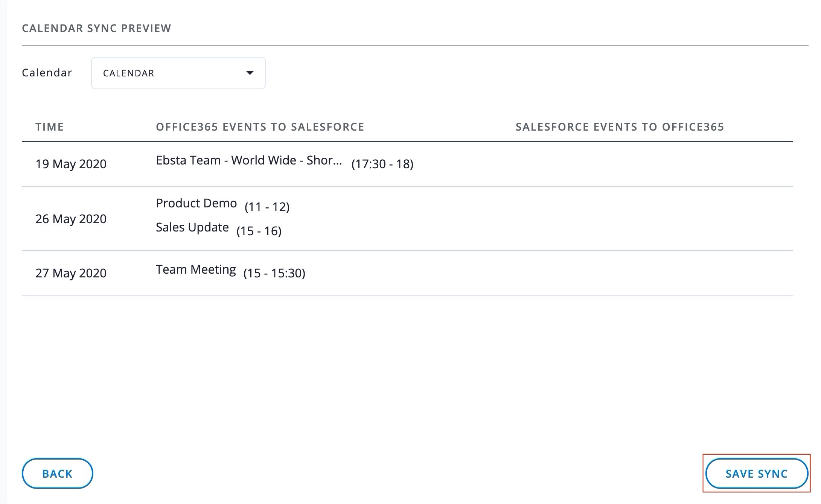This screenshot has width=821, height=504.
Task: Click the dropdown arrow in Calendar box
Action: [x=250, y=73]
